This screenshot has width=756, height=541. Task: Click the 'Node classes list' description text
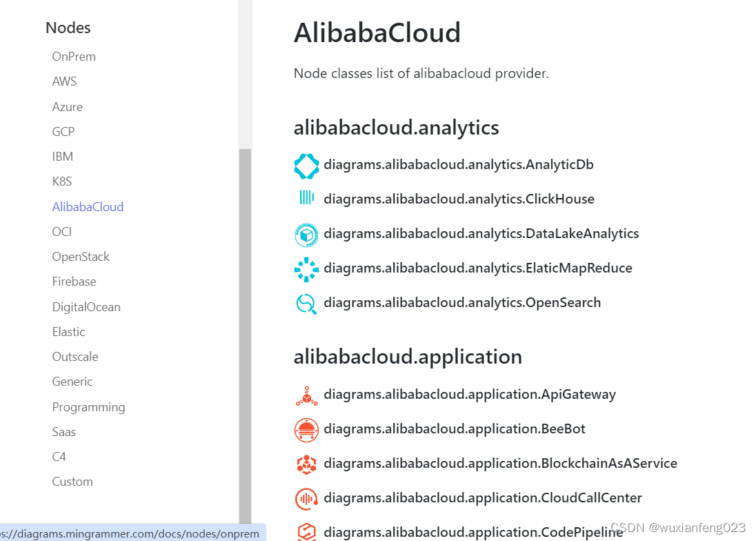pyautogui.click(x=421, y=73)
